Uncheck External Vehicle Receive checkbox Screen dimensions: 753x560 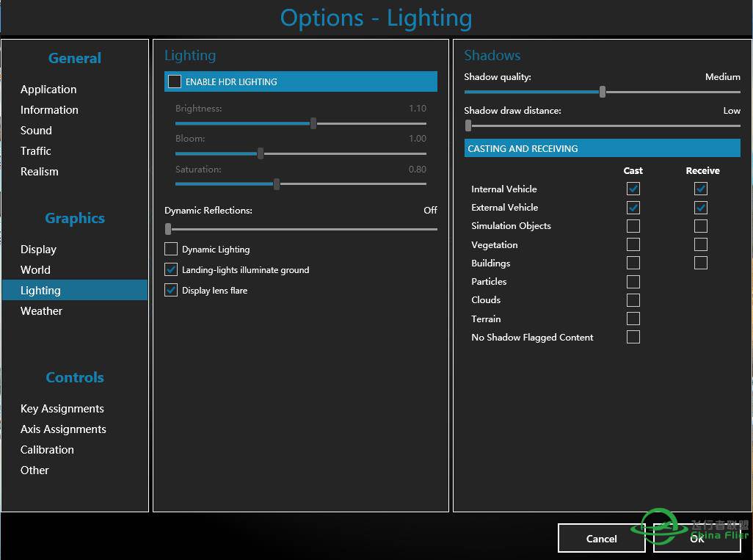click(x=701, y=208)
